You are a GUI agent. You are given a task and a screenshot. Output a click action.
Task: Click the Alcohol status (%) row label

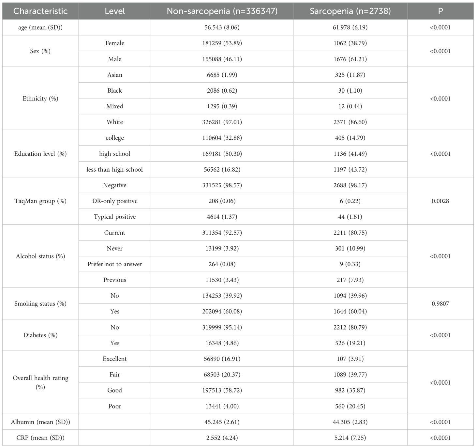click(40, 256)
